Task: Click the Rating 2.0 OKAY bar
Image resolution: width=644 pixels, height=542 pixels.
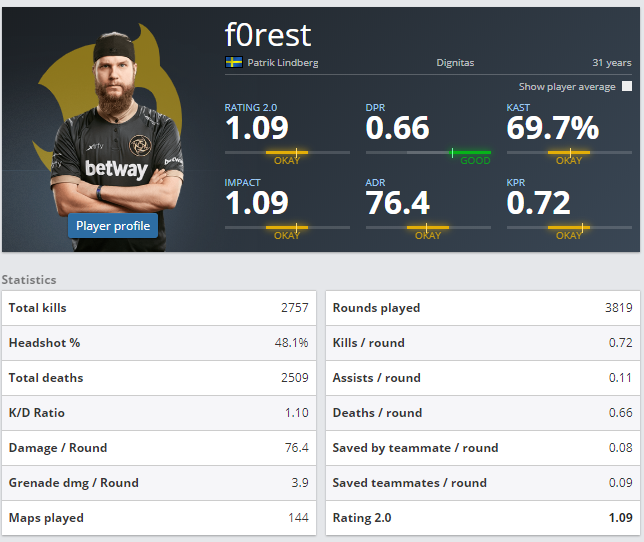Action: coord(287,152)
